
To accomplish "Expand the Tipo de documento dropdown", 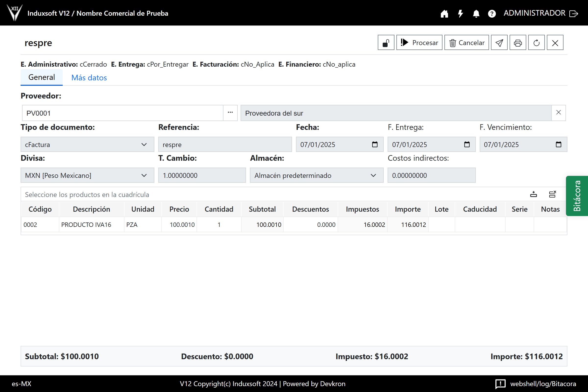I will point(87,145).
